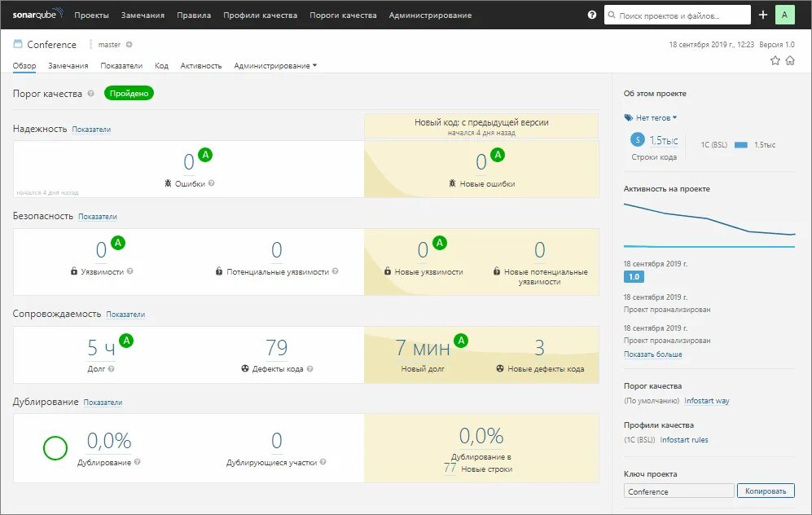812x515 pixels.
Task: Click the project activity line chart
Action: click(x=709, y=226)
